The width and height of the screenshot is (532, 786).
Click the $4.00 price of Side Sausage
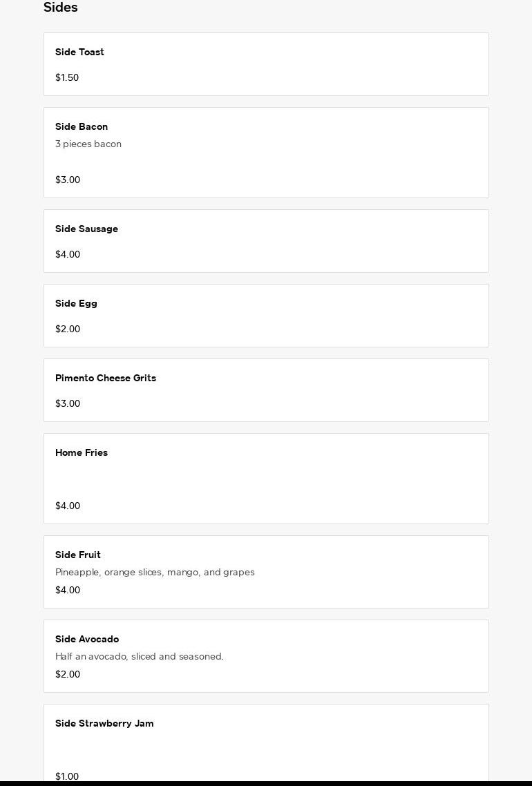[x=68, y=254]
